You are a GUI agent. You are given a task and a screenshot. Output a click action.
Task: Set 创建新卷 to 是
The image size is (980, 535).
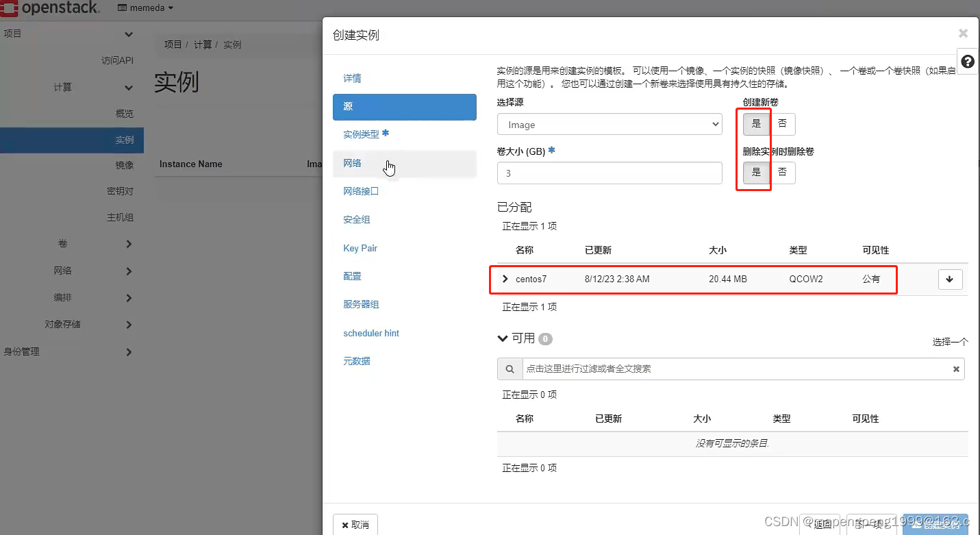click(756, 124)
